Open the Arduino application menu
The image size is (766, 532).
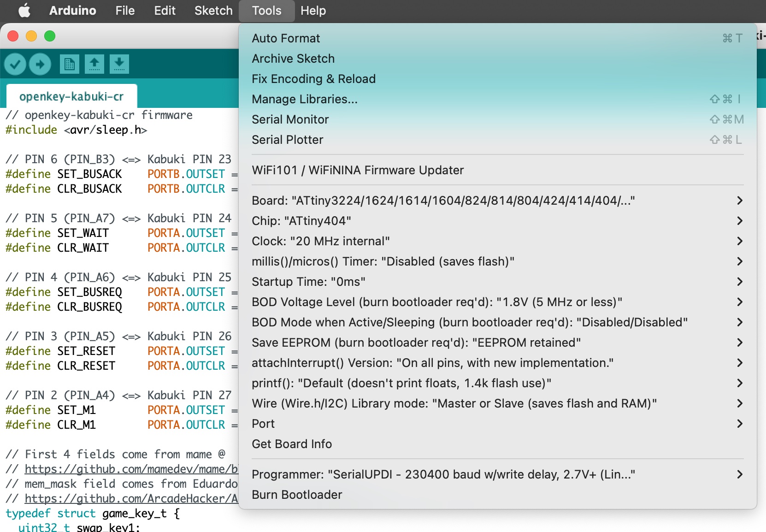pyautogui.click(x=73, y=11)
